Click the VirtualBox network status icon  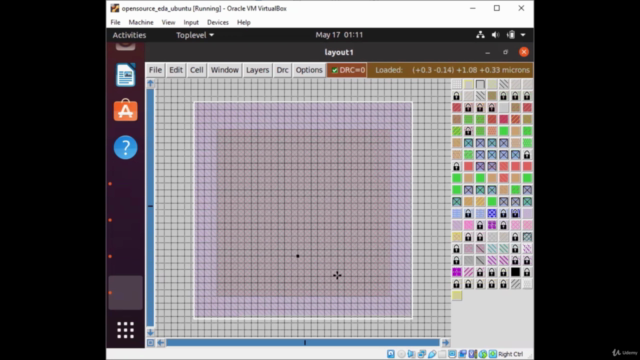tap(422, 354)
